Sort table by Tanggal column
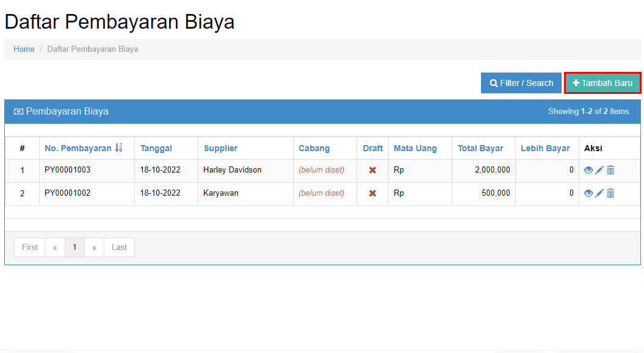The image size is (644, 353). click(x=156, y=148)
